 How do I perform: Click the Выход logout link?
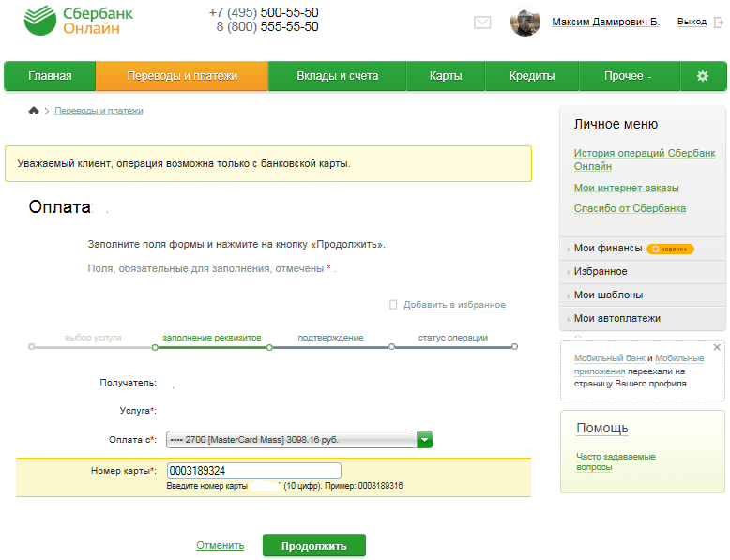692,22
